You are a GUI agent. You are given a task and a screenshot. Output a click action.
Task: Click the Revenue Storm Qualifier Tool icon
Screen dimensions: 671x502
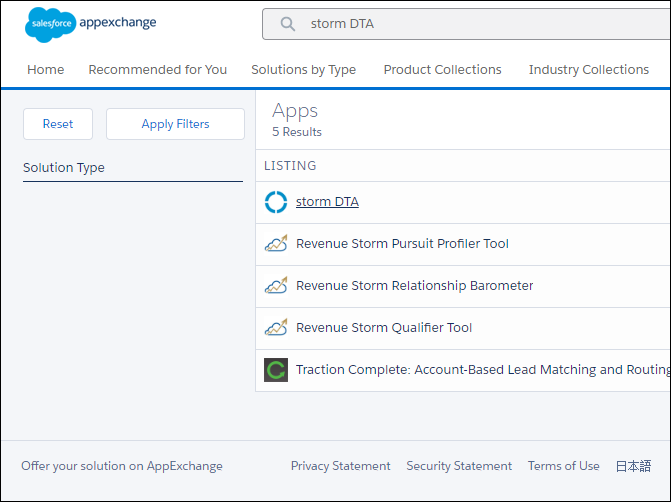(x=276, y=327)
